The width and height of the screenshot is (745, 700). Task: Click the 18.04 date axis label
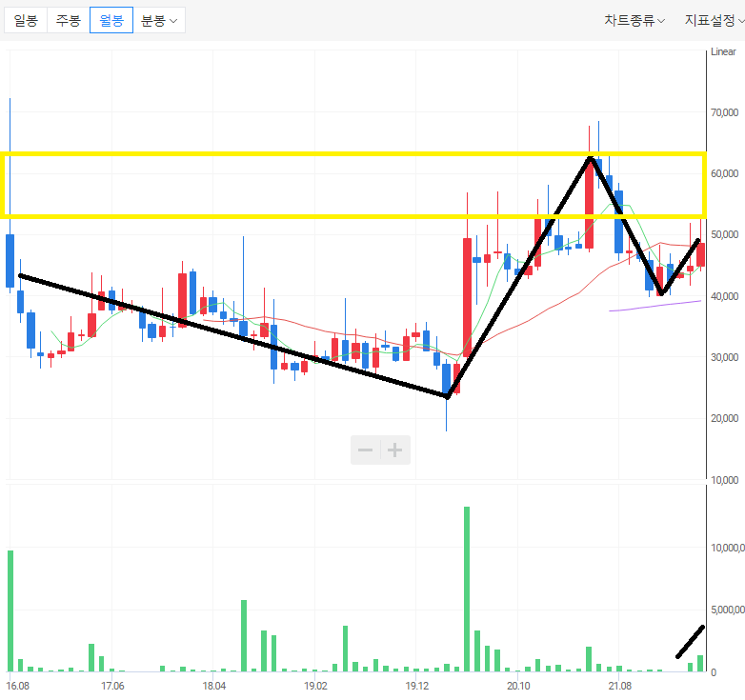pyautogui.click(x=213, y=686)
